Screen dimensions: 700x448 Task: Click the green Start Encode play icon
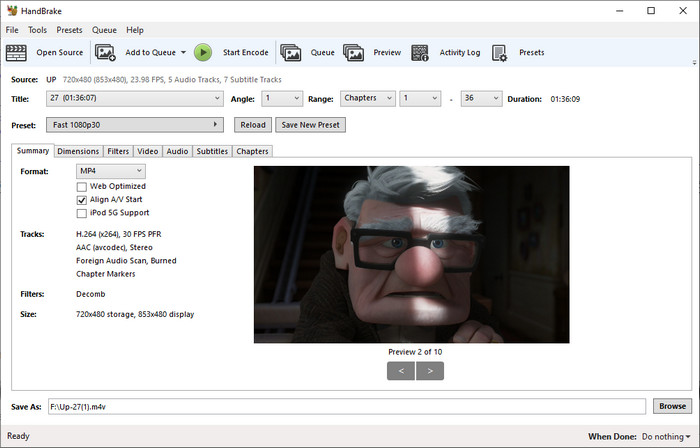click(203, 53)
